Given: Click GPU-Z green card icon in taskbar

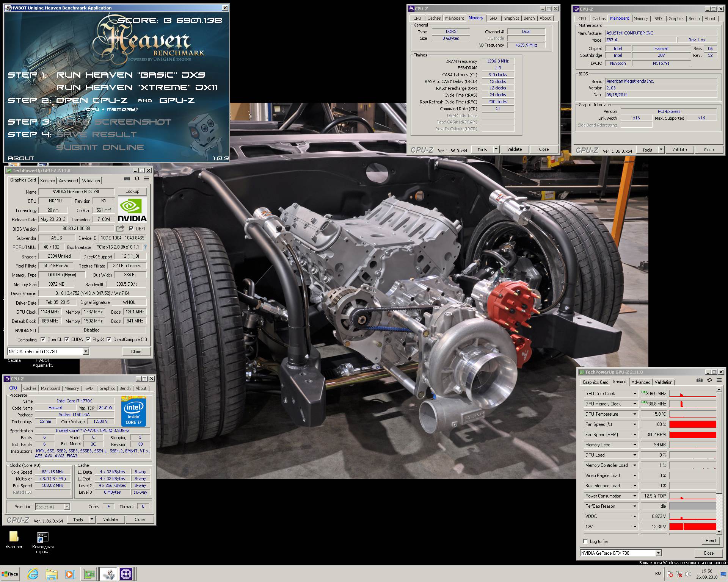Looking at the screenshot, I should (89, 574).
